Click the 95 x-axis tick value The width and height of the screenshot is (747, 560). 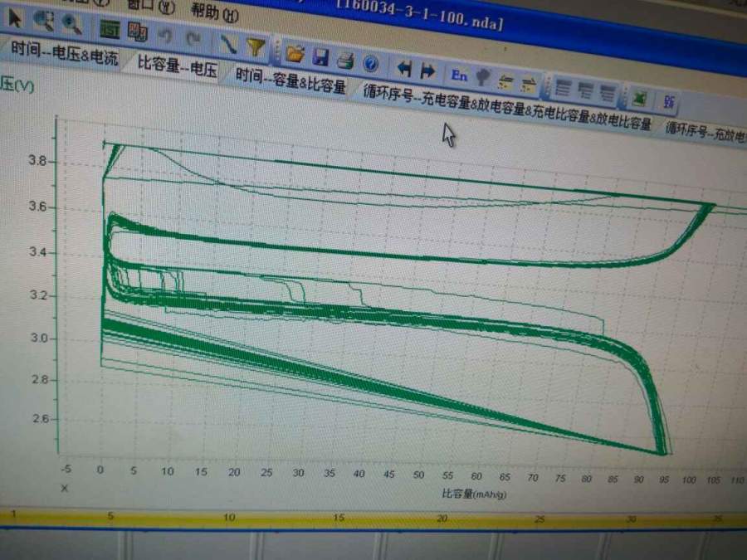(x=664, y=480)
